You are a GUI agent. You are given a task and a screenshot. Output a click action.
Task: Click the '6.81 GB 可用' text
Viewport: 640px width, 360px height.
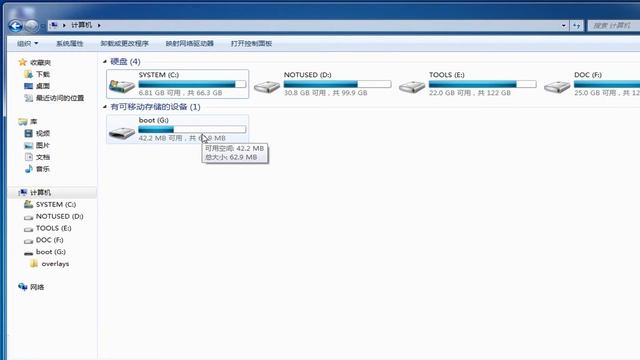160,93
